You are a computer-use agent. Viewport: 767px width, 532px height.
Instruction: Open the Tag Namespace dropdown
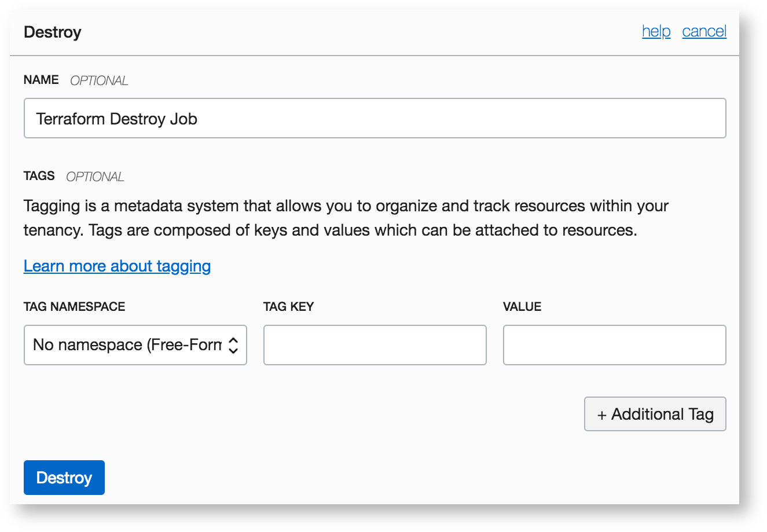pos(127,345)
